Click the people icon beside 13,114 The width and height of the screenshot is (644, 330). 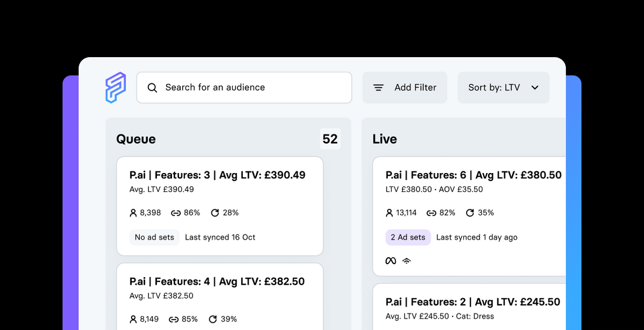point(389,213)
